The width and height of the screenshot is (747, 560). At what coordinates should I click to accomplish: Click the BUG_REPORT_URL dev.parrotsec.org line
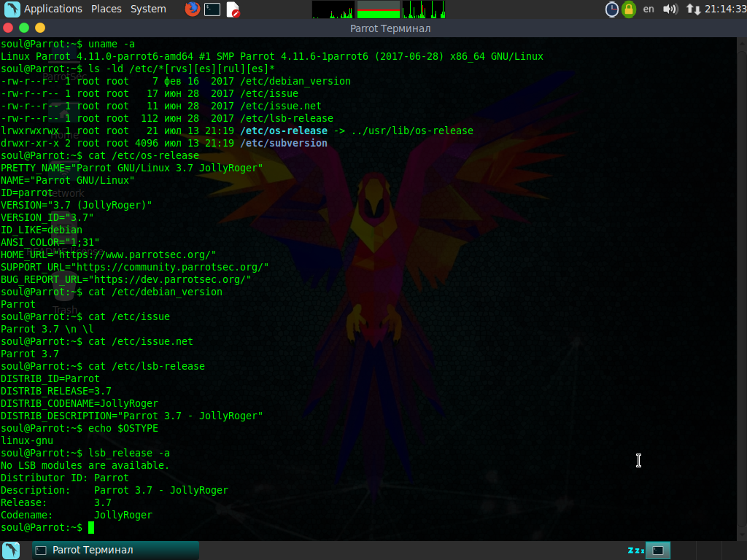(125, 279)
